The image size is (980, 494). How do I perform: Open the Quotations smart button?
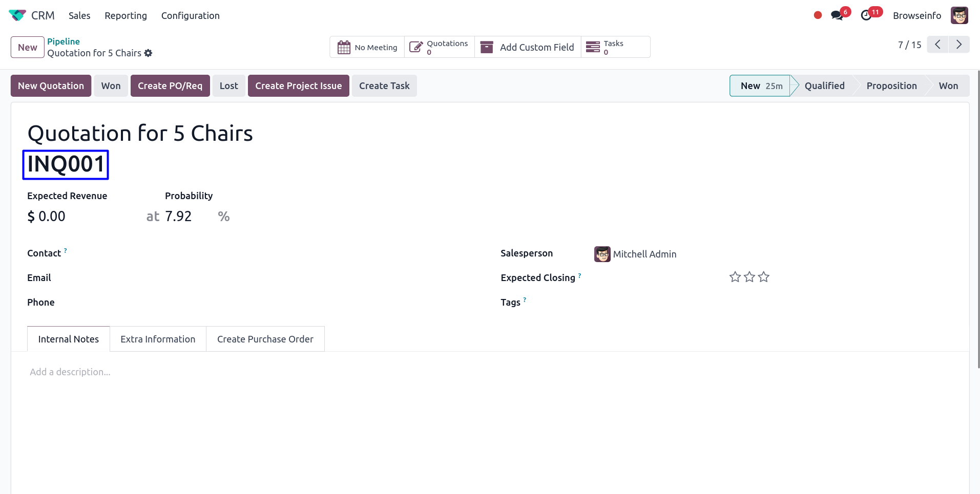pos(440,47)
